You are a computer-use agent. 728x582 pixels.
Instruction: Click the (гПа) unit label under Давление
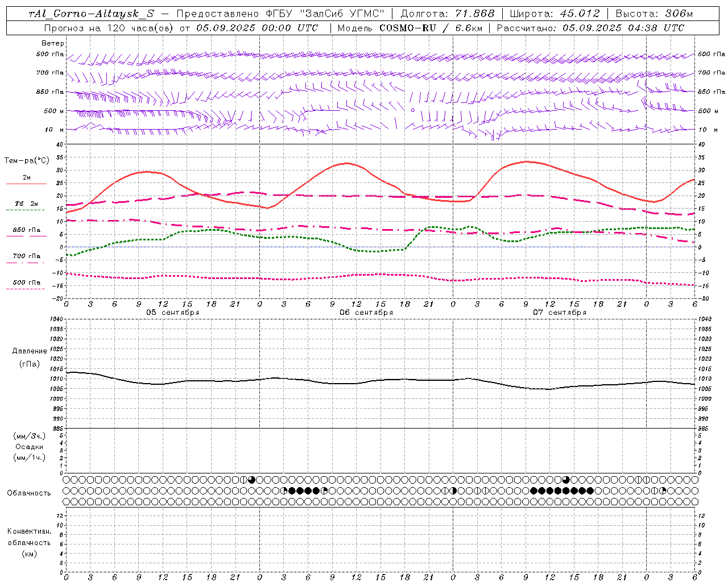point(30,364)
